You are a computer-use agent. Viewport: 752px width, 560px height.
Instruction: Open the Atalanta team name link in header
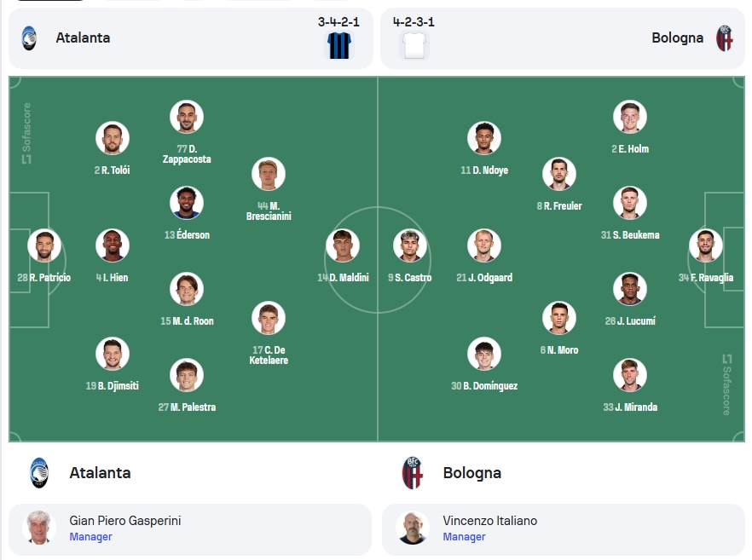pos(83,38)
